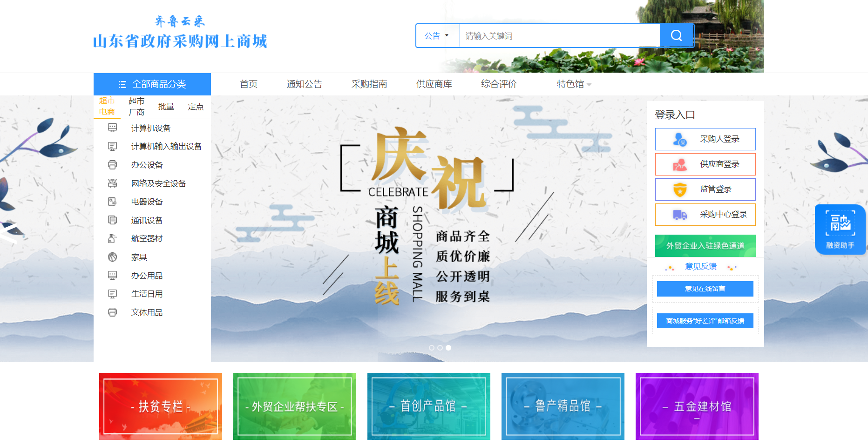
Task: Select the 网络及安全设备 category
Action: point(158,183)
